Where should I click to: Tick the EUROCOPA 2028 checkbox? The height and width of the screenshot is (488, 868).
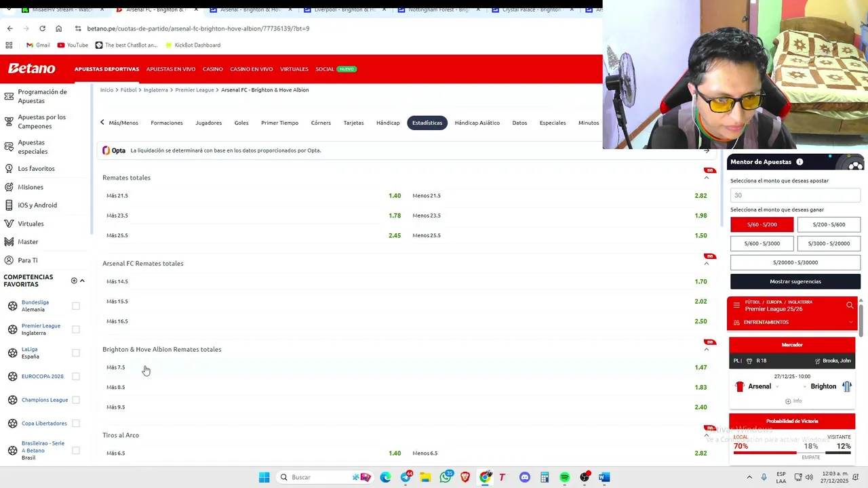tap(76, 376)
